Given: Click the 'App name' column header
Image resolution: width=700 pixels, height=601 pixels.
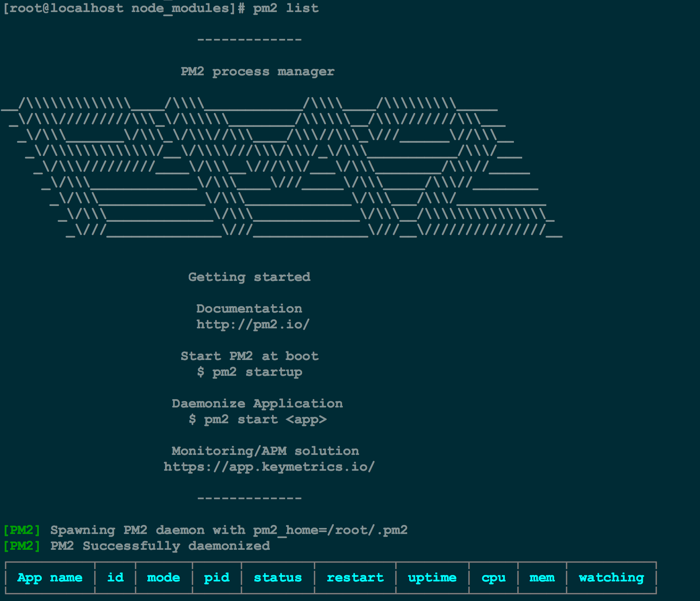Looking at the screenshot, I should click(x=50, y=578).
